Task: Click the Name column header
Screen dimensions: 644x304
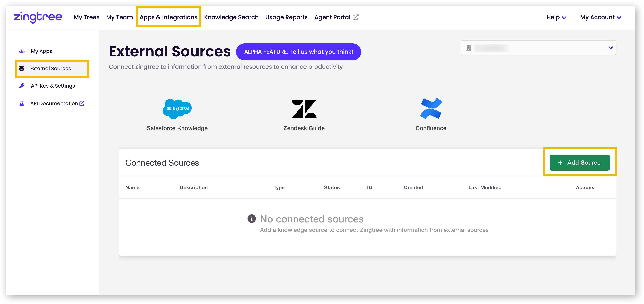Action: (133, 187)
